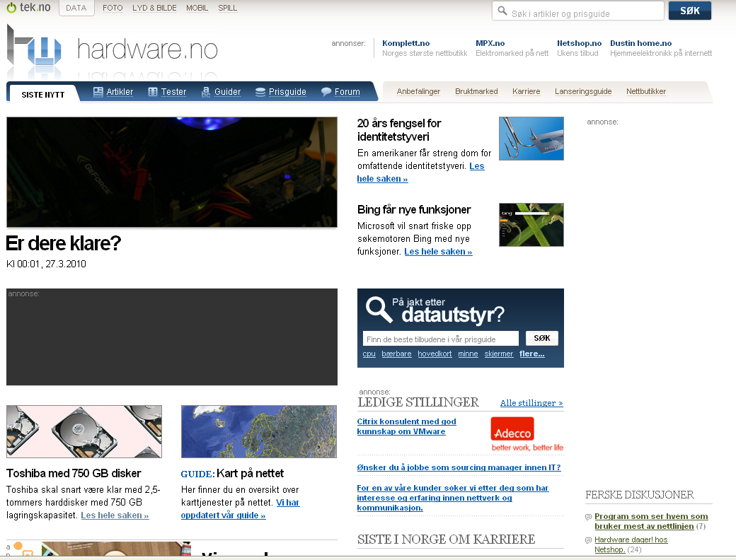The height and width of the screenshot is (560, 736).
Task: Open the Komplett.no advertiser link
Action: point(406,43)
